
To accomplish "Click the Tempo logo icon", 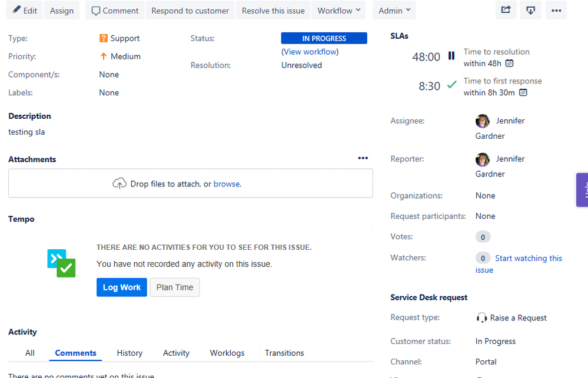I will [x=61, y=263].
